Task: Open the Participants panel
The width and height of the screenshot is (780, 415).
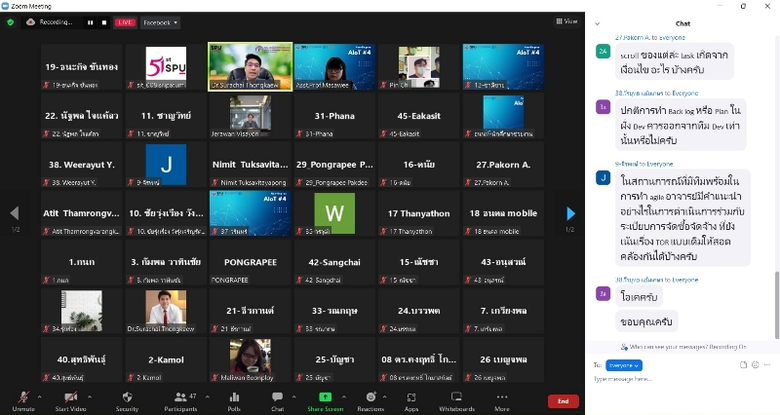Action: 180,397
